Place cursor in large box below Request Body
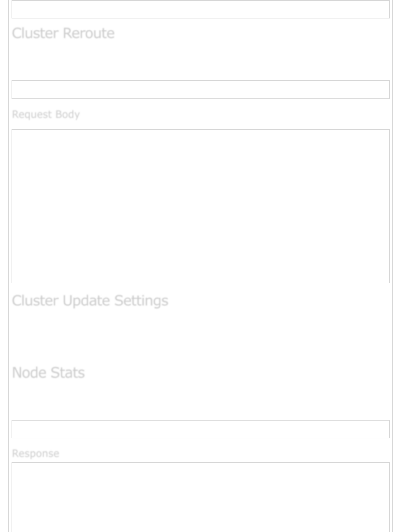This screenshot has height=532, width=401. click(x=200, y=206)
